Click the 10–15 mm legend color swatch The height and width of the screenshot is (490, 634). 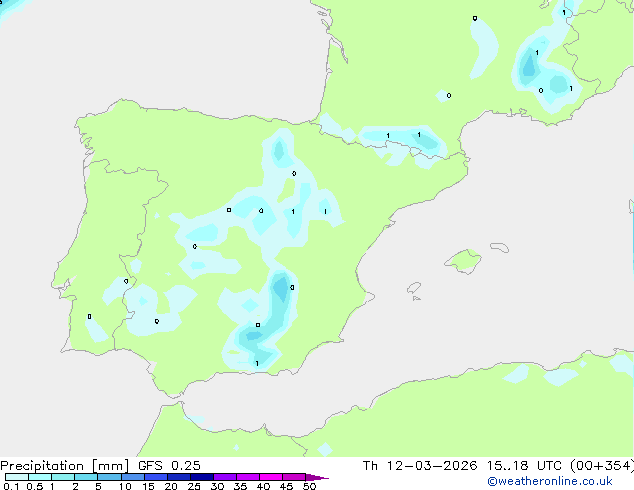[132, 477]
